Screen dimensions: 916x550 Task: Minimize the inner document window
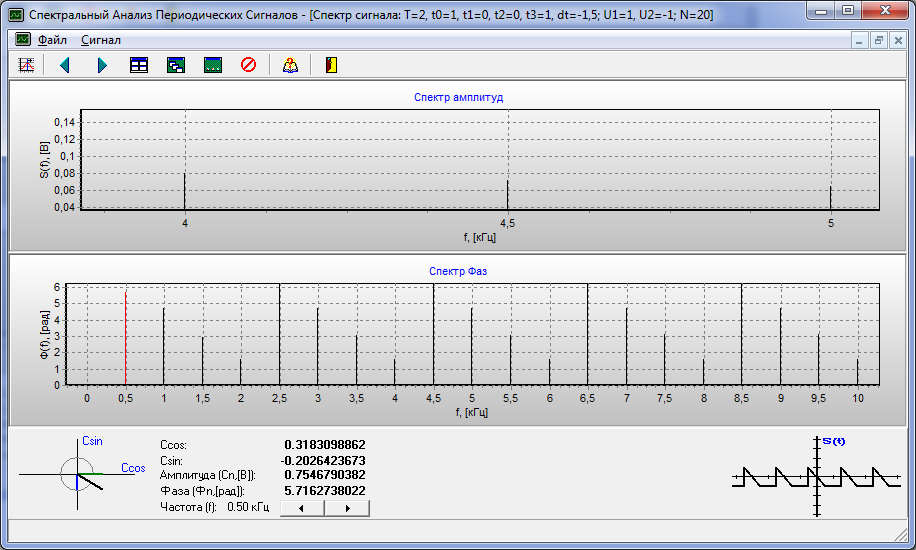click(861, 40)
